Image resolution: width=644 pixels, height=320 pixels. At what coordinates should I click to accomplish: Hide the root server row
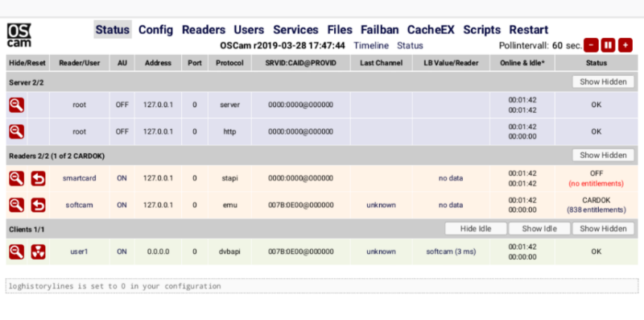[x=16, y=105]
